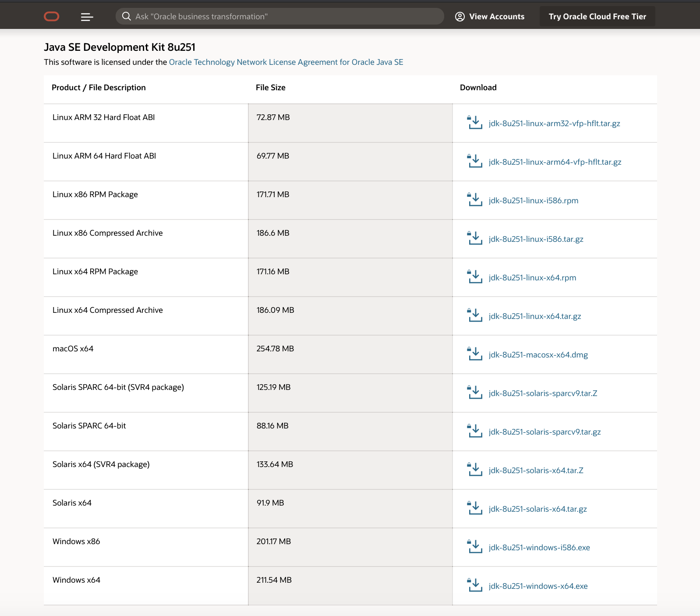Click download icon for jdk-8u251-solaris-sparcv9.tar.Z

(x=475, y=393)
